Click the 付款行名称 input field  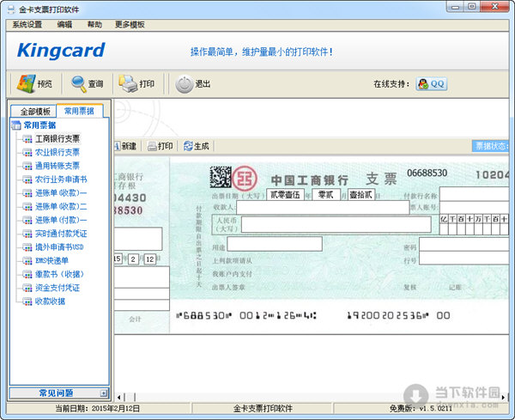(x=475, y=194)
